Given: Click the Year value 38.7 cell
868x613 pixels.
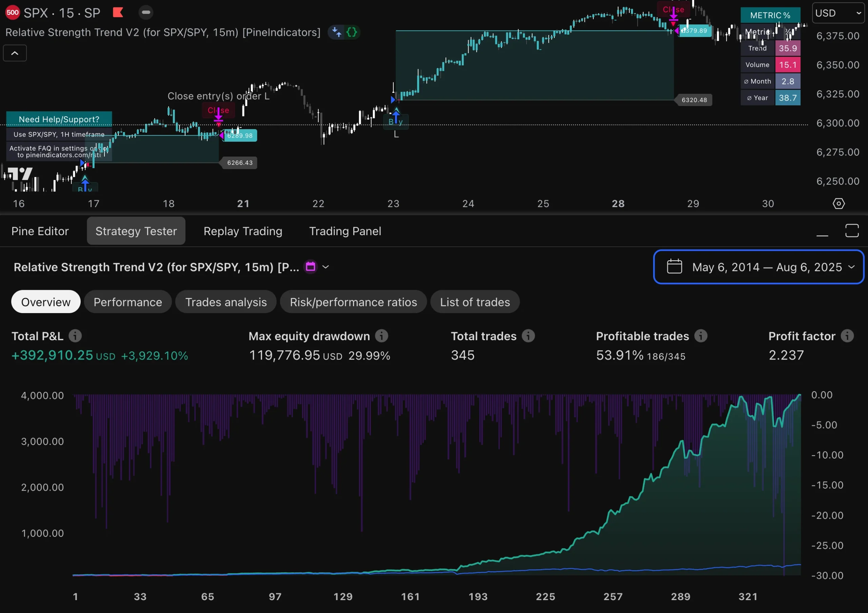Looking at the screenshot, I should 788,98.
